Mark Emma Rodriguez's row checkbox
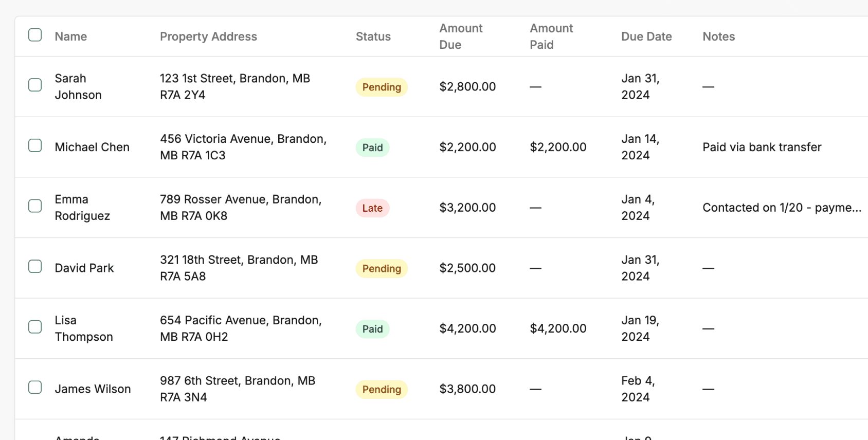This screenshot has width=868, height=440. click(35, 206)
